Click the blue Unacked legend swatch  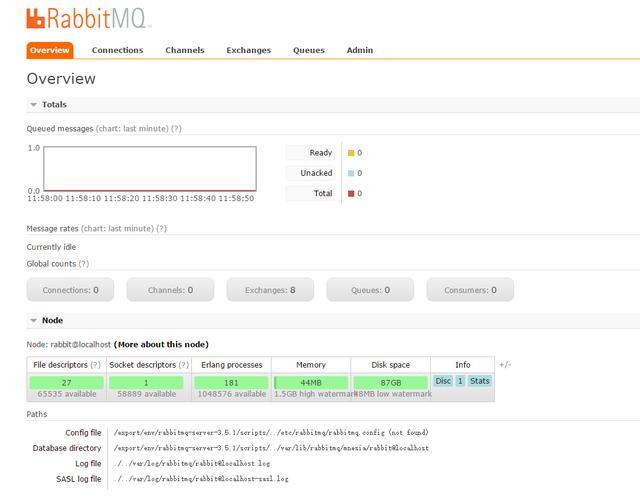tap(351, 173)
